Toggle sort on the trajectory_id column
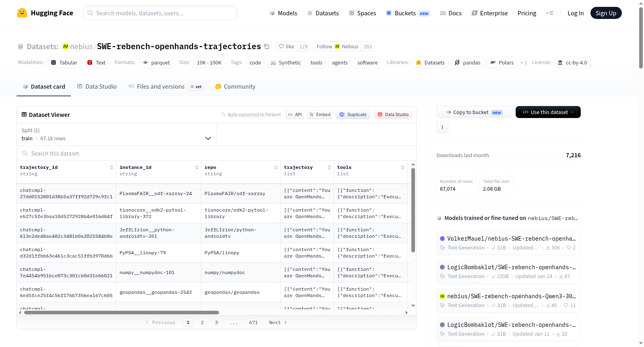Viewport: 644px width, 347px height. click(111, 167)
